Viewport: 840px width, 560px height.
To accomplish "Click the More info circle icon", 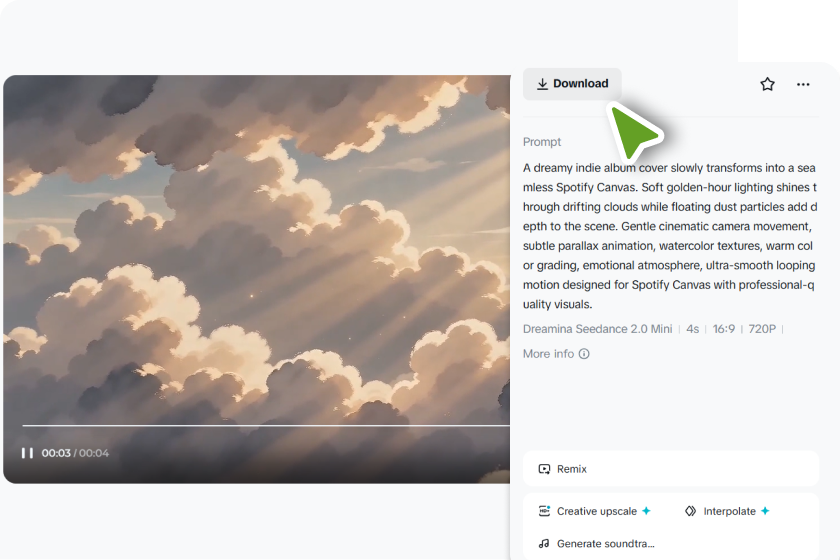I will [x=584, y=354].
